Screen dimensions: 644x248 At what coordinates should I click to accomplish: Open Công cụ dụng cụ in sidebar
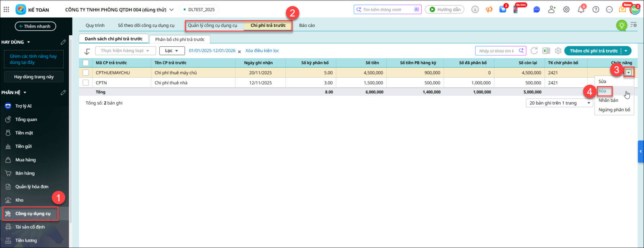point(33,213)
